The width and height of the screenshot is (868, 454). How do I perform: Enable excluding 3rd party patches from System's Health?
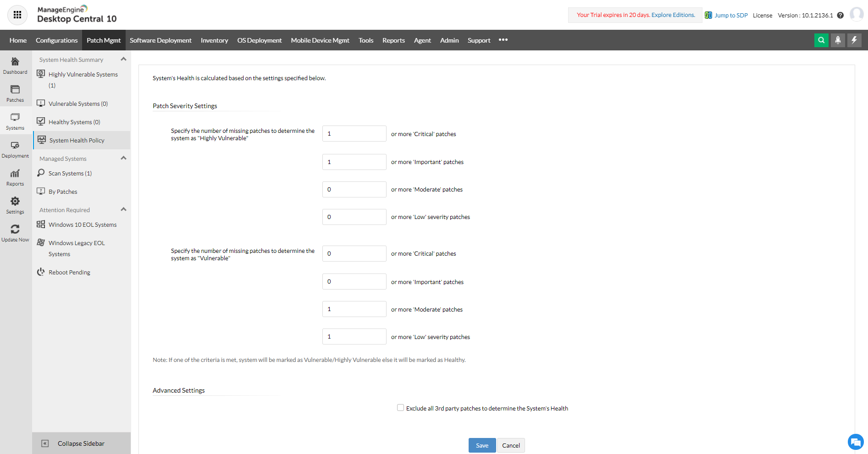400,407
